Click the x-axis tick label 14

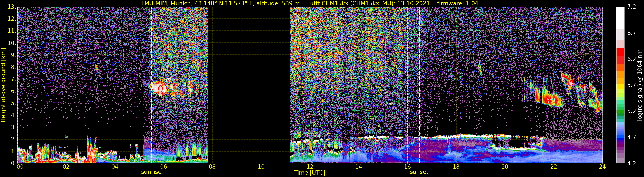358,167
